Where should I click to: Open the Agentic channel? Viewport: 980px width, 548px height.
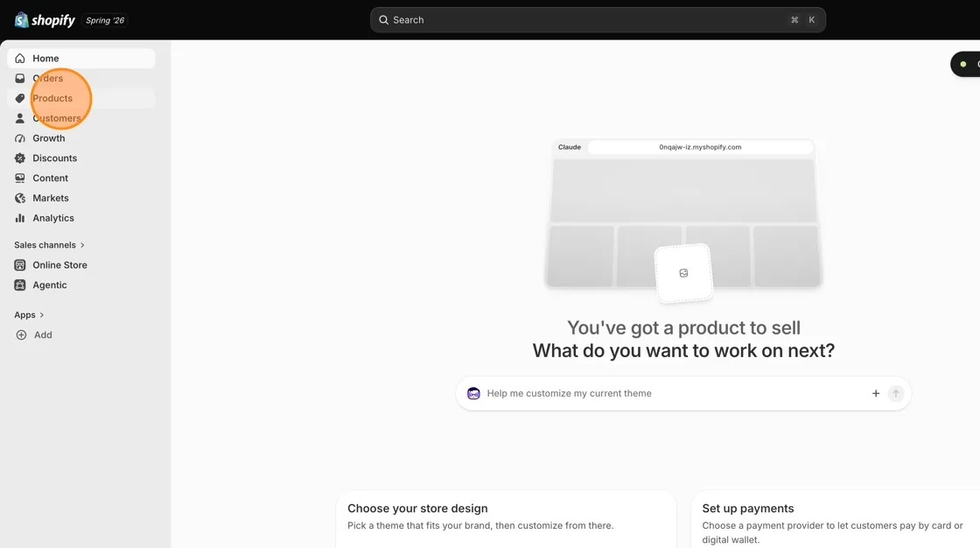click(81, 285)
